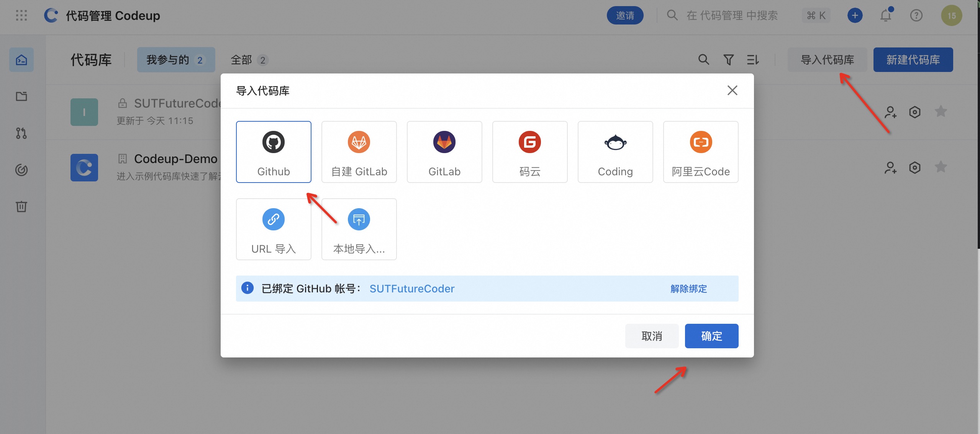980x434 pixels.
Task: Open settings for Codeup-Demo repository
Action: click(915, 167)
